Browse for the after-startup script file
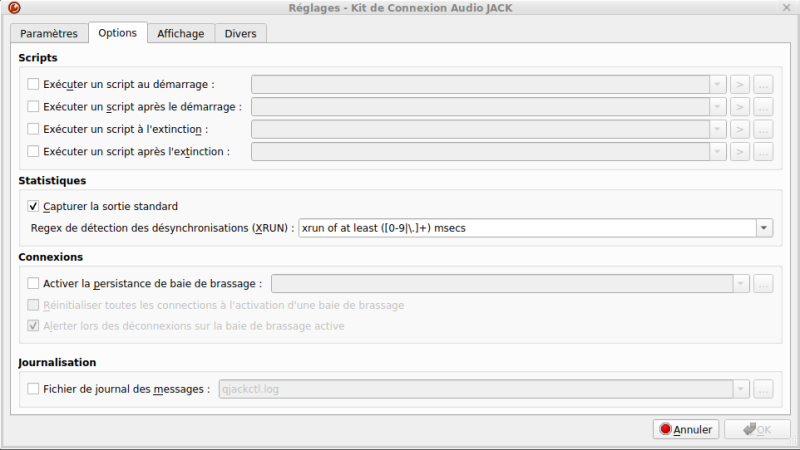 click(764, 107)
